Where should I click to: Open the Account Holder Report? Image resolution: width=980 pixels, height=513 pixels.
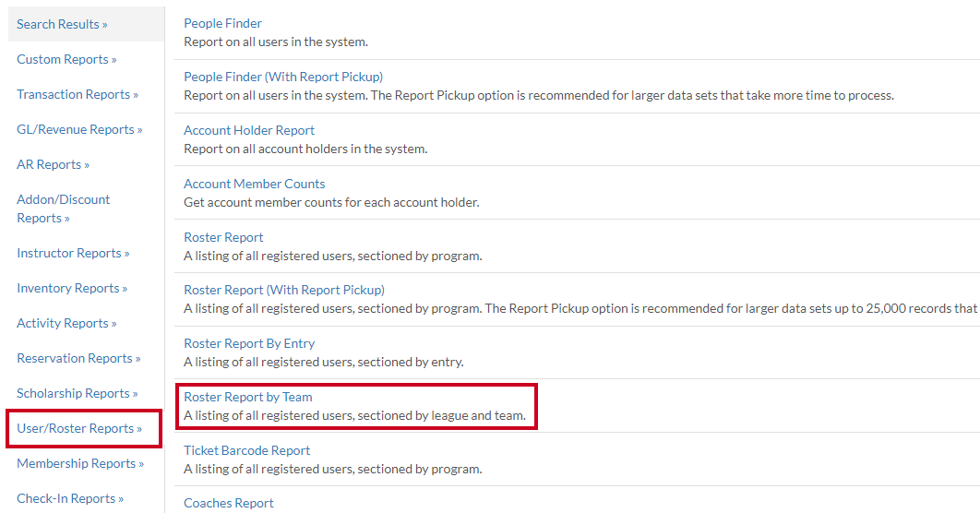pyautogui.click(x=249, y=130)
